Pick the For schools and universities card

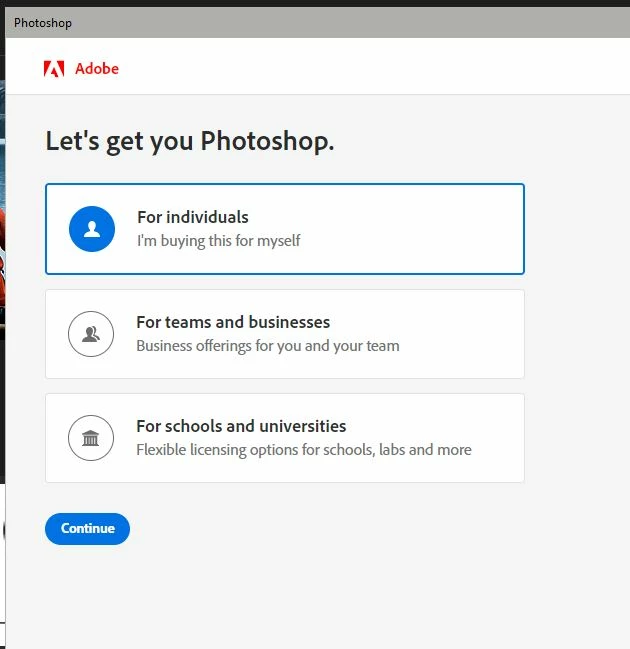click(x=285, y=438)
